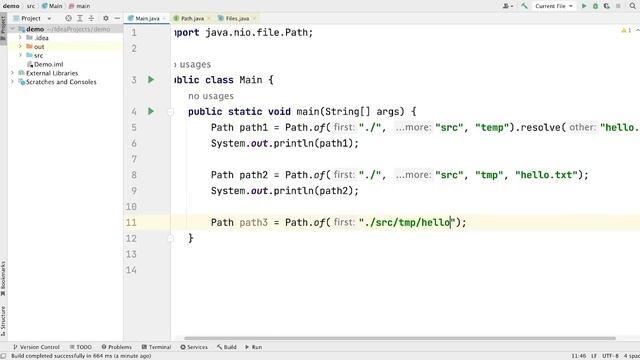The width and height of the screenshot is (640, 360).
Task: Open the Build tool window
Action: click(227, 347)
